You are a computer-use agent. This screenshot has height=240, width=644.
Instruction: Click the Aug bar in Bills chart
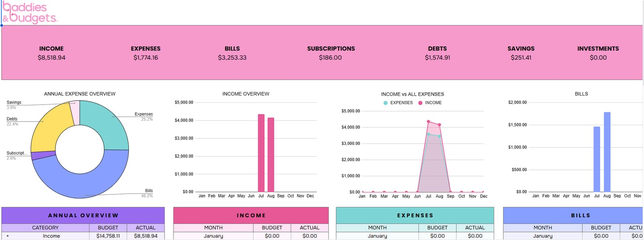[x=607, y=152]
